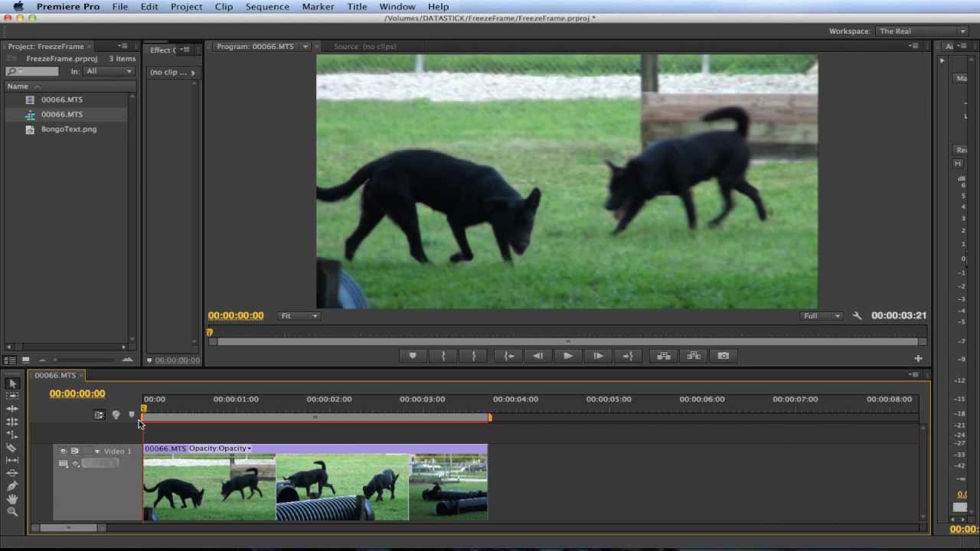The width and height of the screenshot is (980, 551).
Task: Click the Extract button
Action: point(694,356)
